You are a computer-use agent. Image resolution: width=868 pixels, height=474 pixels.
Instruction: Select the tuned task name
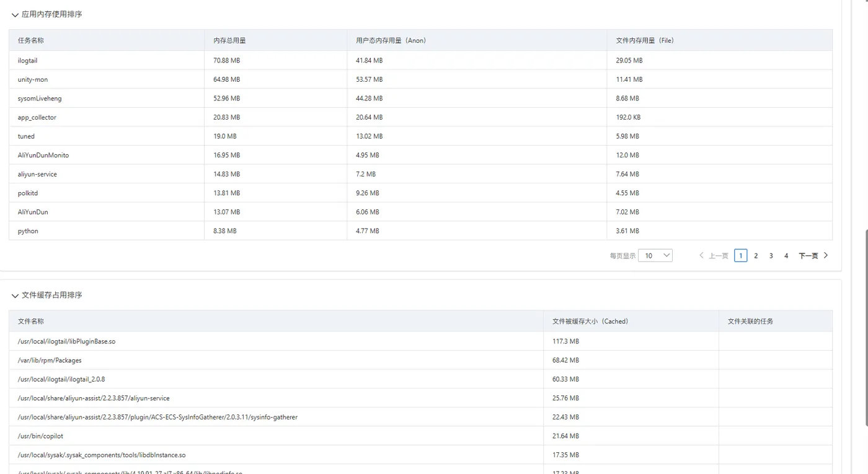[26, 136]
